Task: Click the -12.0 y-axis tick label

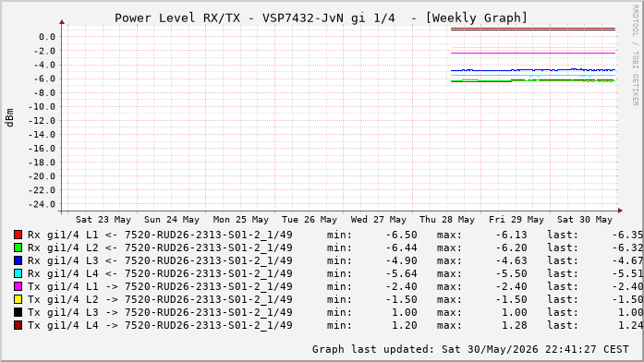Action: [x=42, y=121]
